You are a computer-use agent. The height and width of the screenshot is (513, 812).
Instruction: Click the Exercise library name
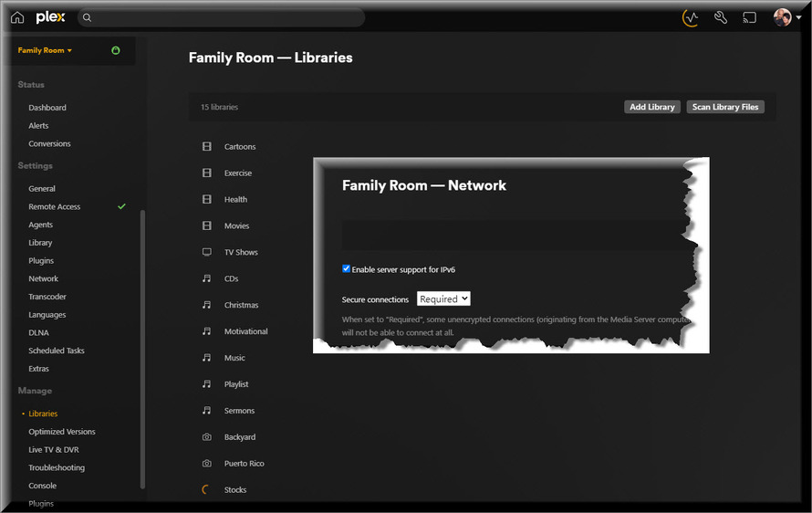(x=238, y=173)
